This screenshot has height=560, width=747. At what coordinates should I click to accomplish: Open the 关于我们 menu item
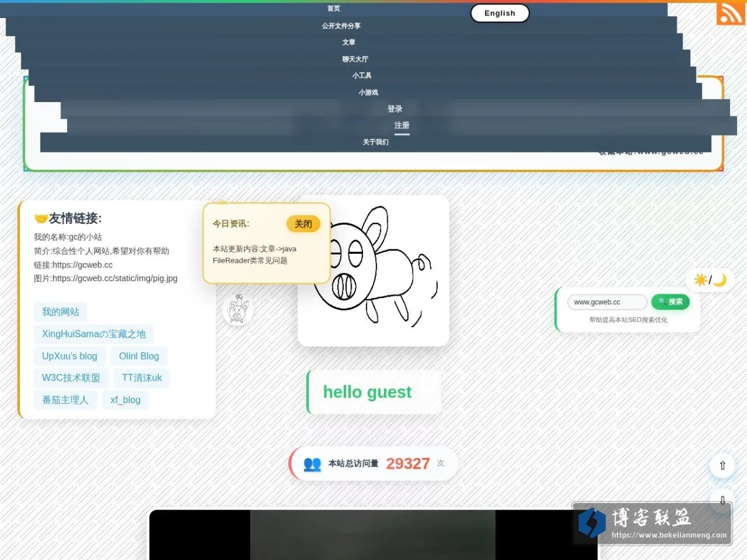pyautogui.click(x=375, y=142)
